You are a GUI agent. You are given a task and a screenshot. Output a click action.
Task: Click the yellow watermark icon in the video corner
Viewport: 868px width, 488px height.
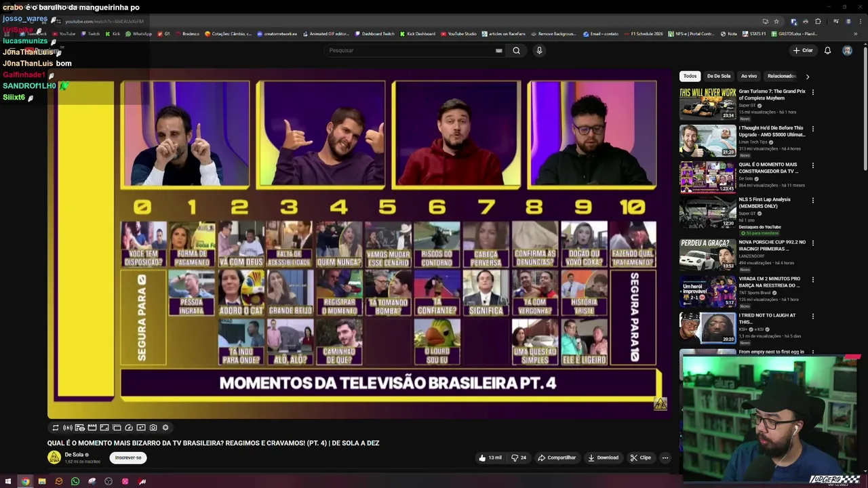pyautogui.click(x=660, y=404)
